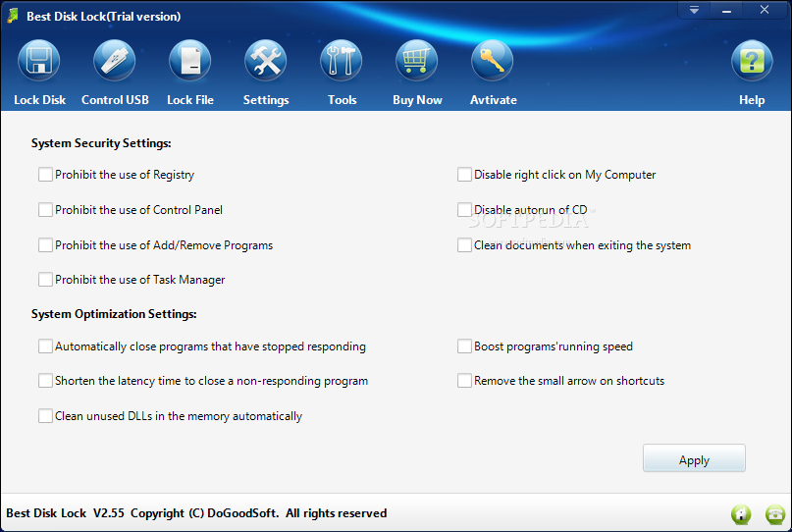Click the Buy Now shopping cart icon

click(x=417, y=61)
